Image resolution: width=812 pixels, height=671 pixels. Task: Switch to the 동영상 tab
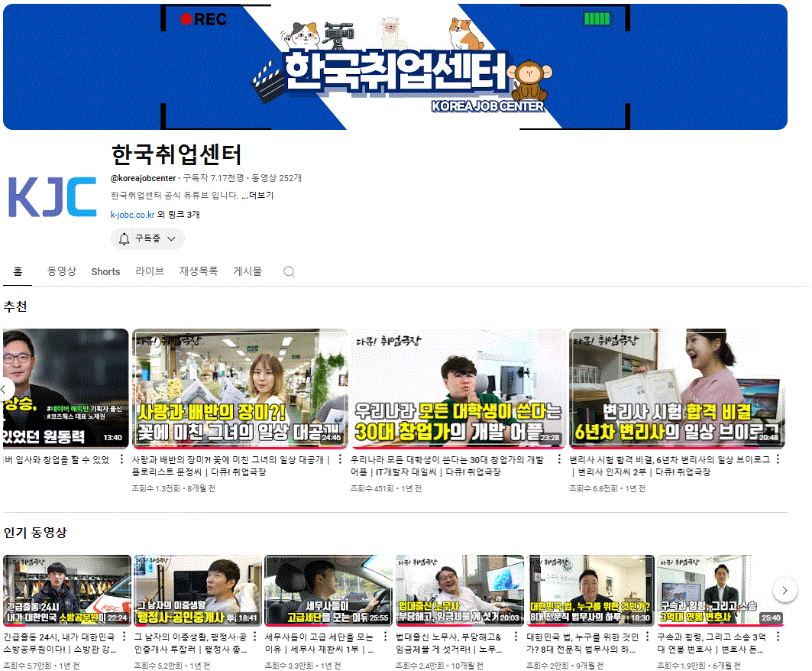pyautogui.click(x=62, y=271)
